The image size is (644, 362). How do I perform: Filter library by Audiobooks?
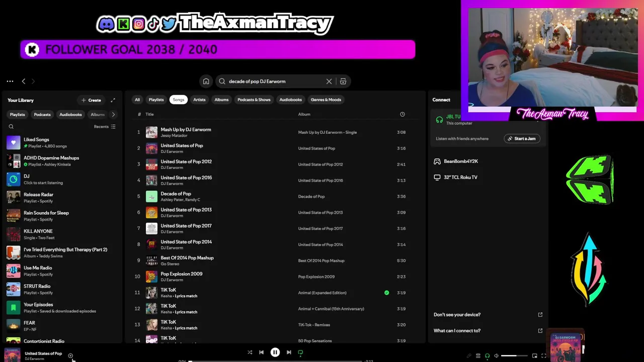[70, 115]
